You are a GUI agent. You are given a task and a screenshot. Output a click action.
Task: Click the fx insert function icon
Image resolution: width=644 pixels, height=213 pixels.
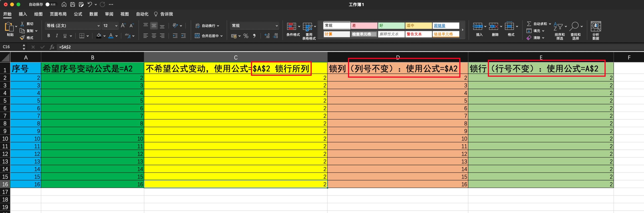[52, 47]
